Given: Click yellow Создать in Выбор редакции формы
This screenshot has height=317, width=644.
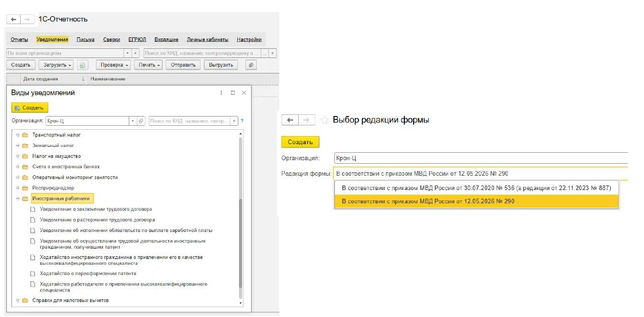Looking at the screenshot, I should pyautogui.click(x=300, y=142).
